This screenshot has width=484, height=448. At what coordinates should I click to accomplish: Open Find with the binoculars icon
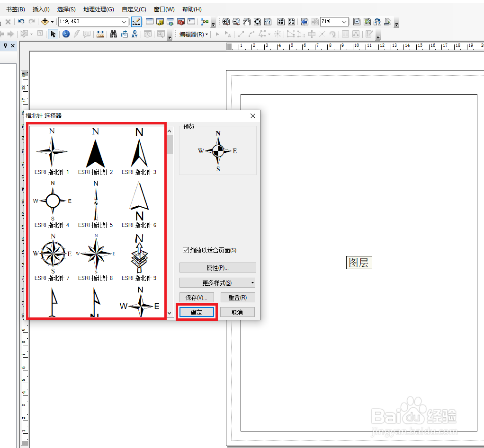(x=113, y=34)
